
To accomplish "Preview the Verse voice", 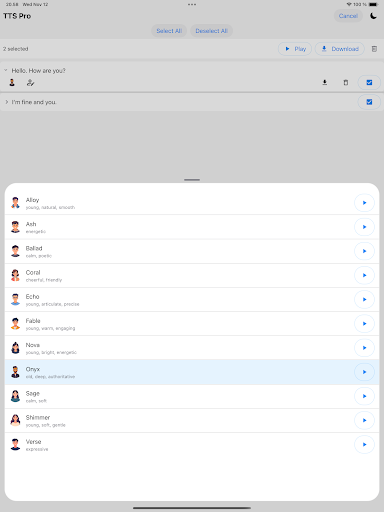I will [364, 444].
